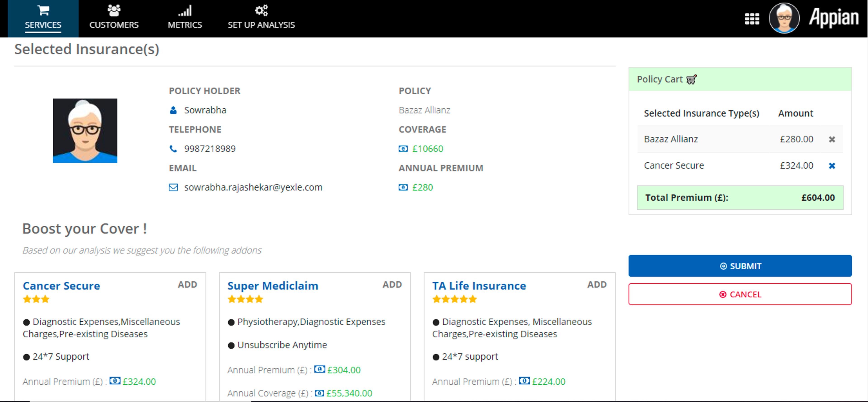Select the annual premium value £280
Viewport: 868px width, 402px height.
422,187
